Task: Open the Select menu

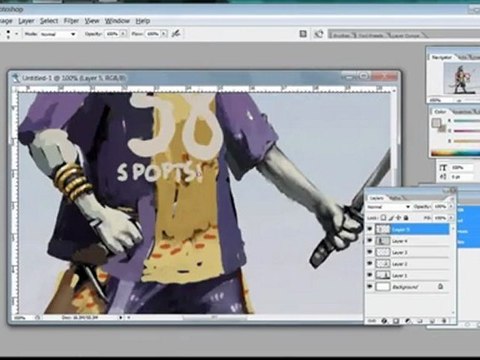Action: click(49, 21)
